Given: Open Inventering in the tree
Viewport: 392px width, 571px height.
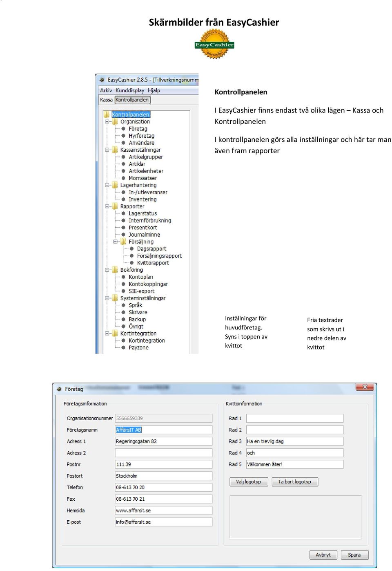Looking at the screenshot, I should coord(143,199).
